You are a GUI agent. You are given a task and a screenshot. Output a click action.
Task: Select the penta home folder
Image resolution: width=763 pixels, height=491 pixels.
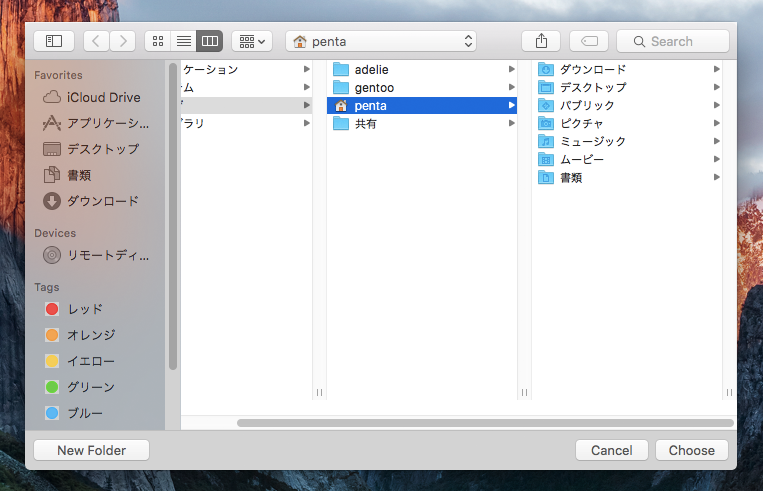click(x=421, y=106)
